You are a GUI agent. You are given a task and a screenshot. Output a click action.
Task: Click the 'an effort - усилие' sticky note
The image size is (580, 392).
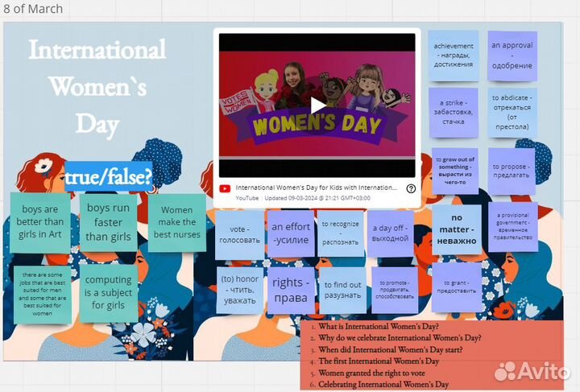tap(291, 233)
